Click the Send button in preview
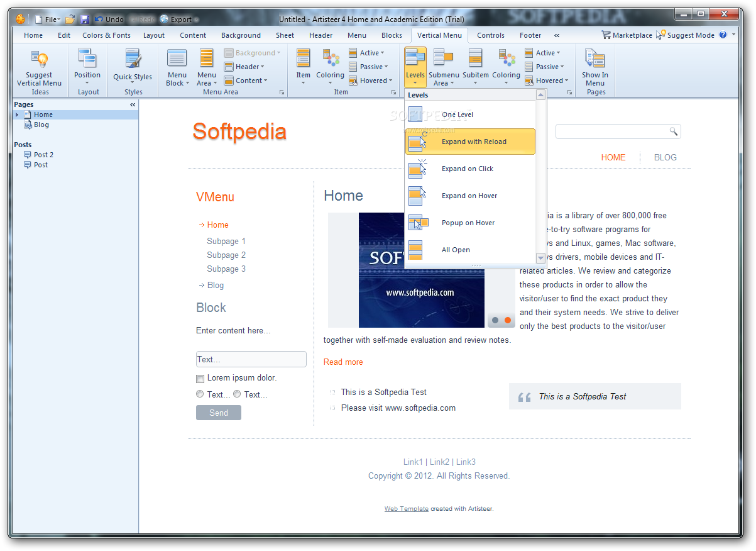756x551 pixels. point(219,413)
